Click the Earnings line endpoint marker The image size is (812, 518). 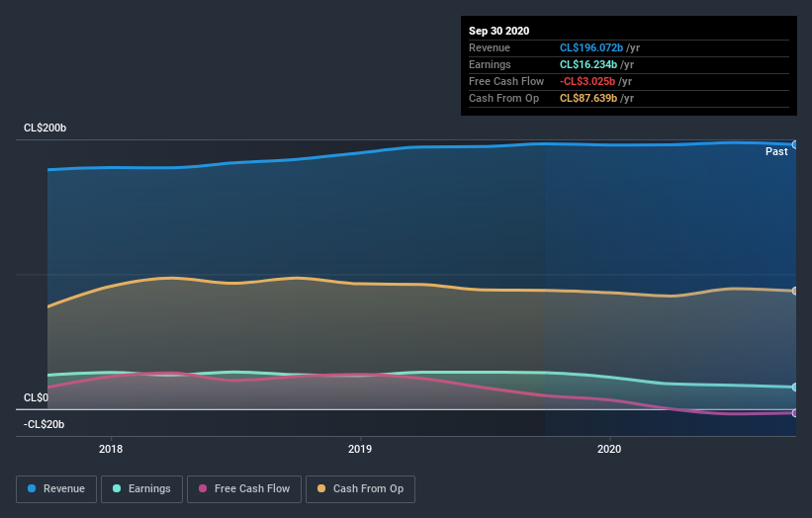[x=794, y=388]
